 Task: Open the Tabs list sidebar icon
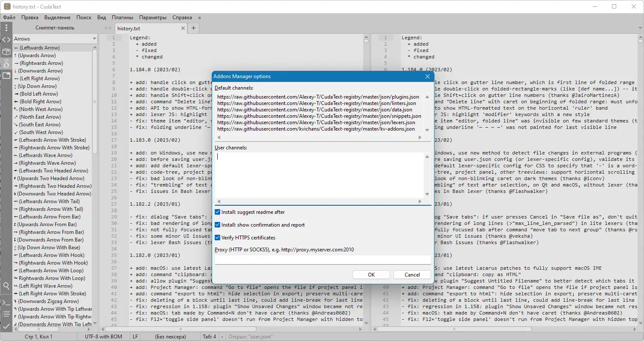pyautogui.click(x=6, y=76)
